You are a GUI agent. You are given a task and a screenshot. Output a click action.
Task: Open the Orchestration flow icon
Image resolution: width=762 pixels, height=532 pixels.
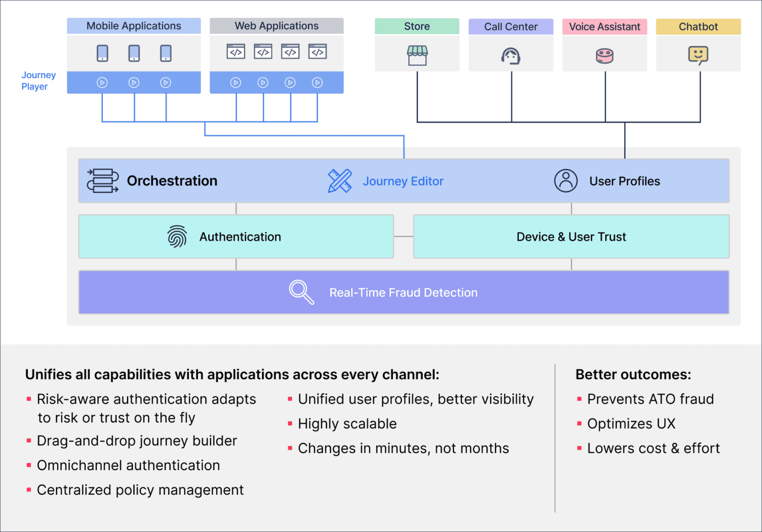click(x=103, y=180)
